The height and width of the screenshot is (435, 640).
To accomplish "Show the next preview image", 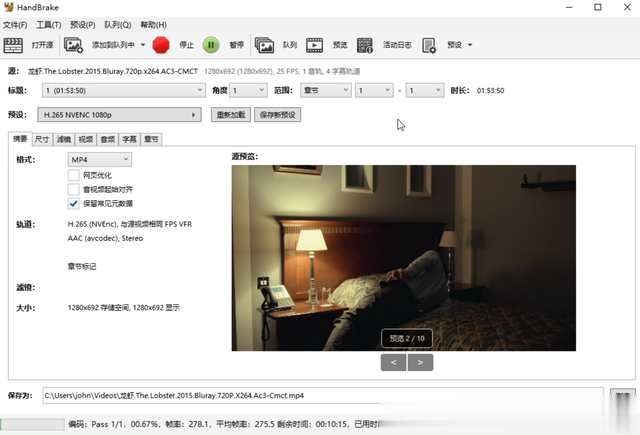I will [420, 362].
